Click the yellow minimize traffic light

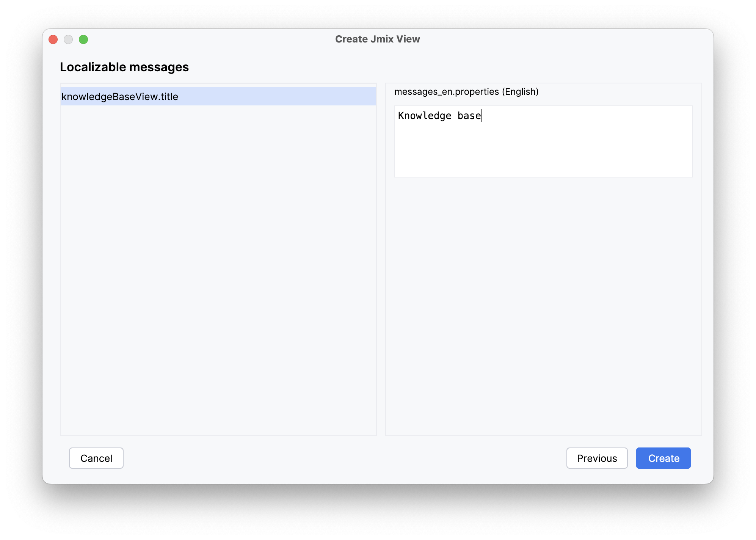pyautogui.click(x=69, y=39)
